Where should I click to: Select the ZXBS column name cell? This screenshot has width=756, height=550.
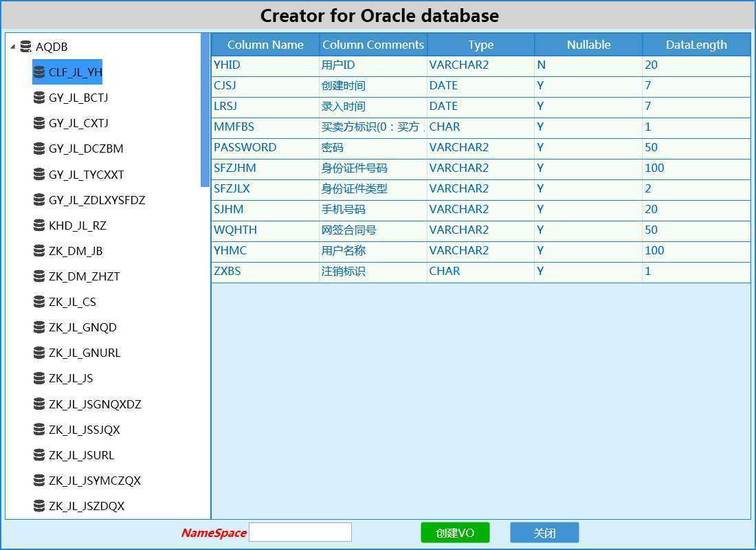pos(265,272)
